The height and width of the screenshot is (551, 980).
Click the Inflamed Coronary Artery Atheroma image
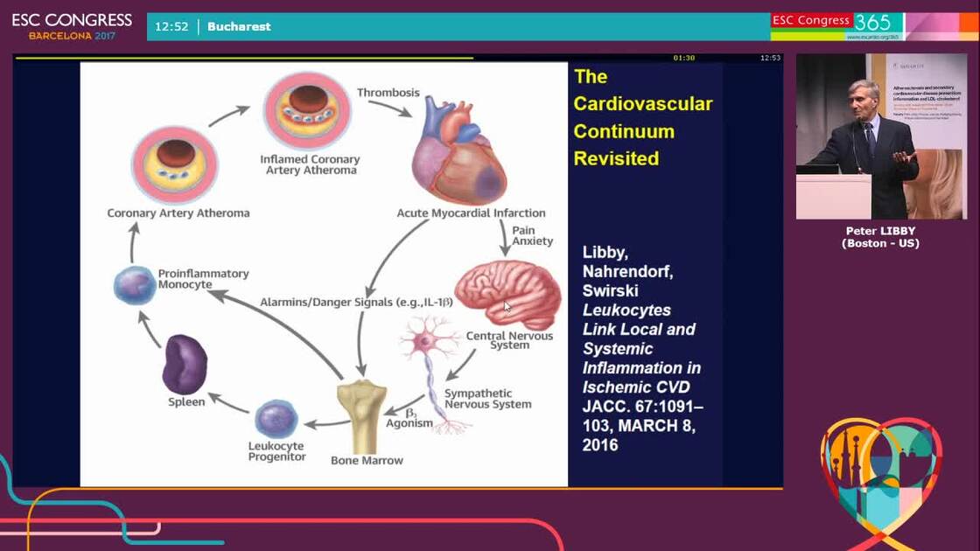point(306,114)
